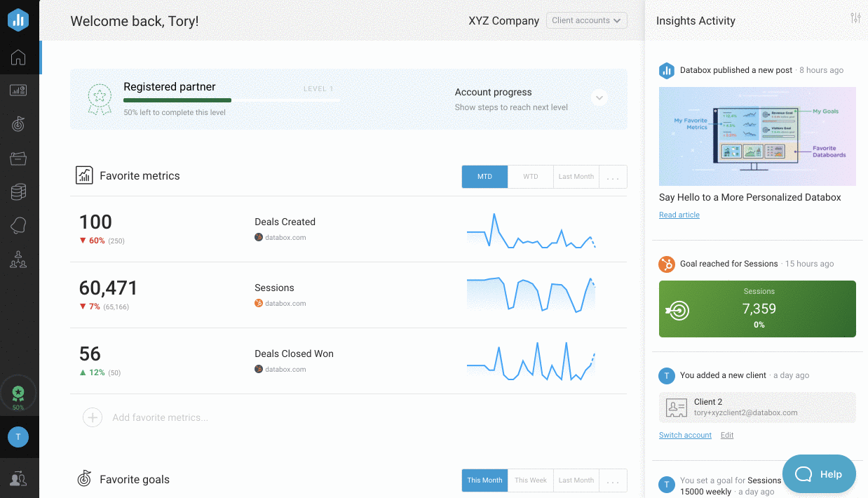Open the switch accounts sidebar icon
Viewport: 868px width, 498px height.
coord(18,479)
